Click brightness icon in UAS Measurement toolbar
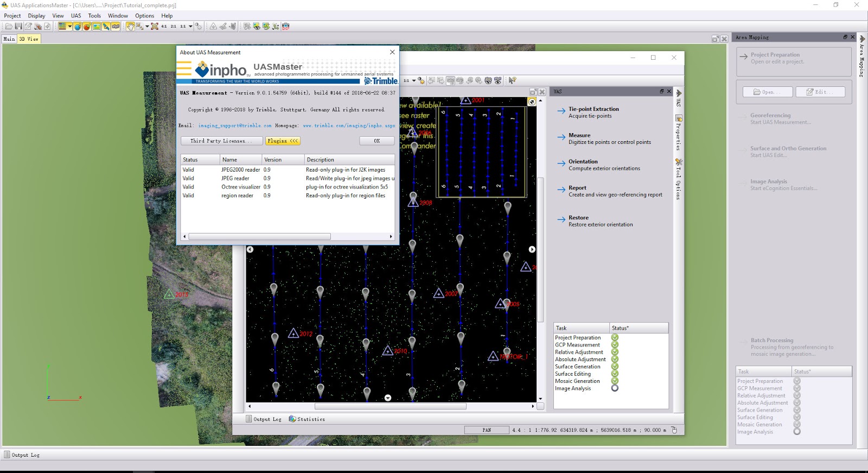The image size is (868, 473). tap(421, 80)
